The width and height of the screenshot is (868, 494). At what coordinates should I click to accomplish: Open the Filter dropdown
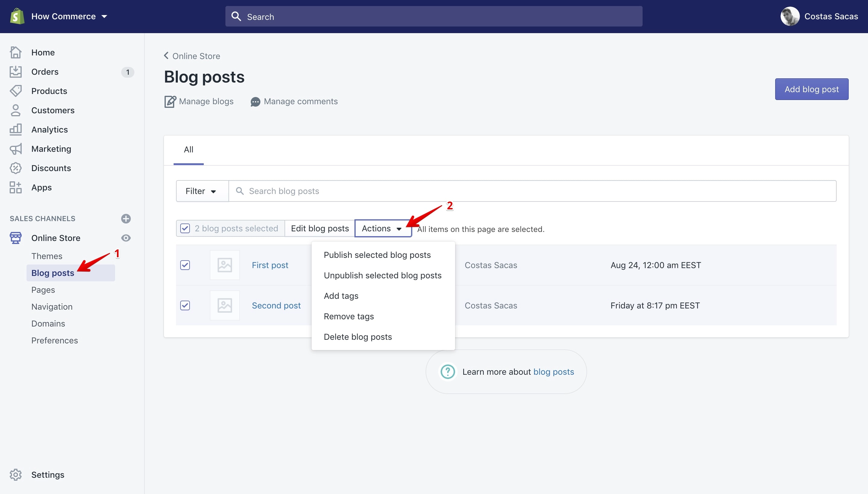202,191
